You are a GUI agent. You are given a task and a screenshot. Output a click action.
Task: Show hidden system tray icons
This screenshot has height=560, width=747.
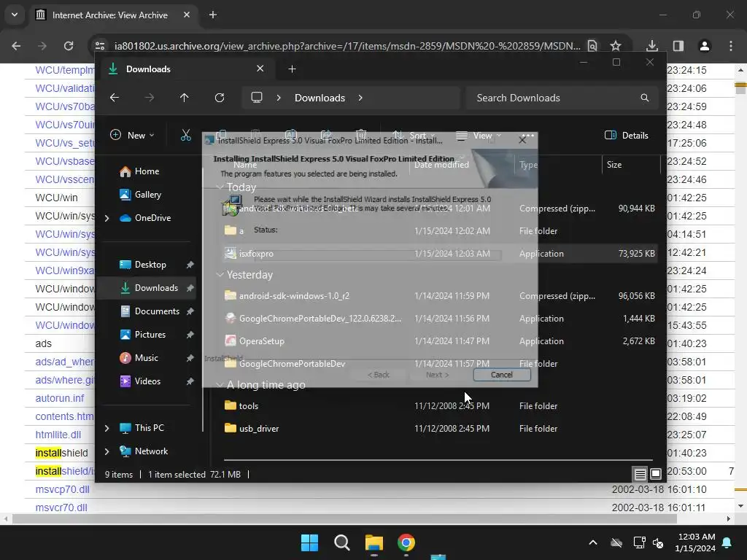(593, 542)
